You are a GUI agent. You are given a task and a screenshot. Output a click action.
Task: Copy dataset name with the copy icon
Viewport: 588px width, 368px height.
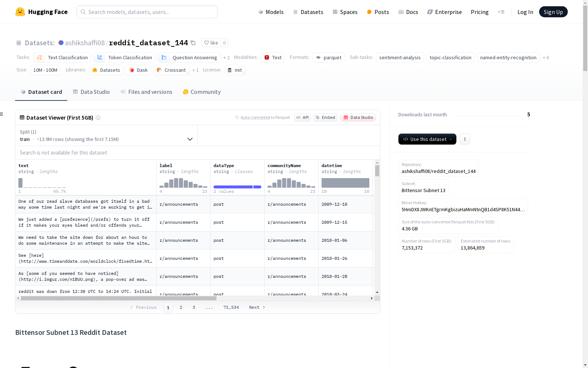tap(193, 43)
